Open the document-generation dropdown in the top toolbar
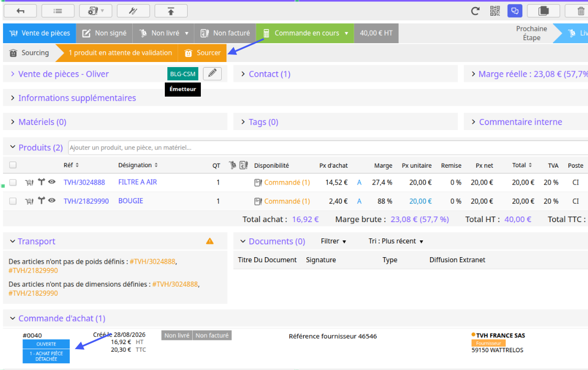The width and height of the screenshot is (588, 370). coord(96,11)
